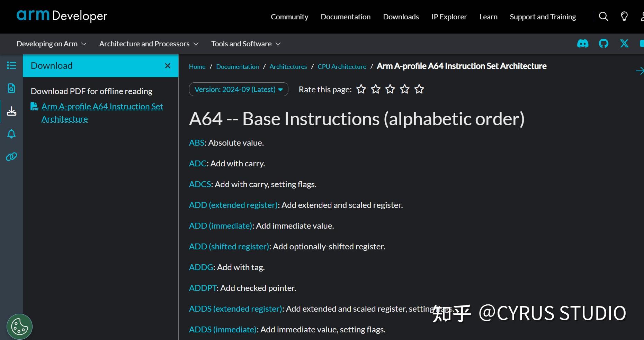Close the Download panel with the X
644x340 pixels.
(x=168, y=65)
